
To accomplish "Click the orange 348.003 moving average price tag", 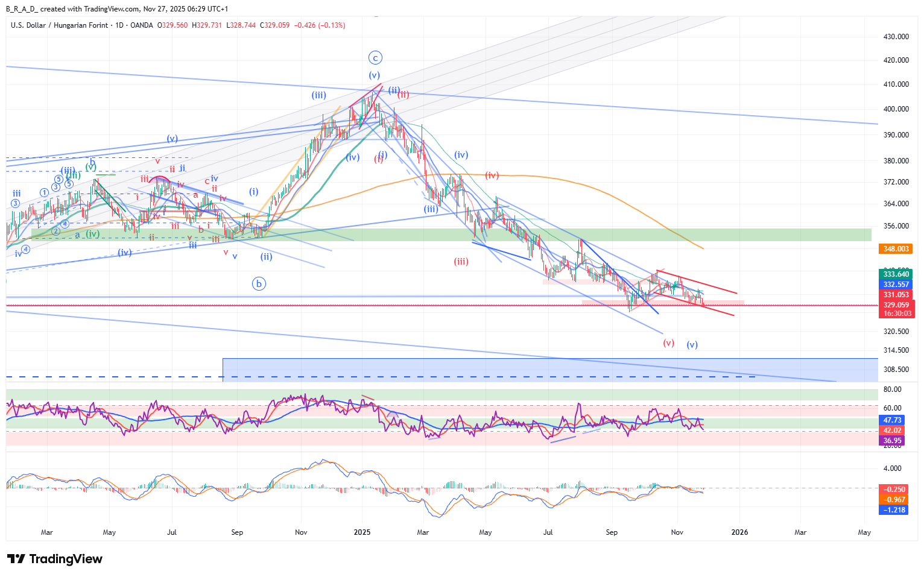I will click(896, 249).
